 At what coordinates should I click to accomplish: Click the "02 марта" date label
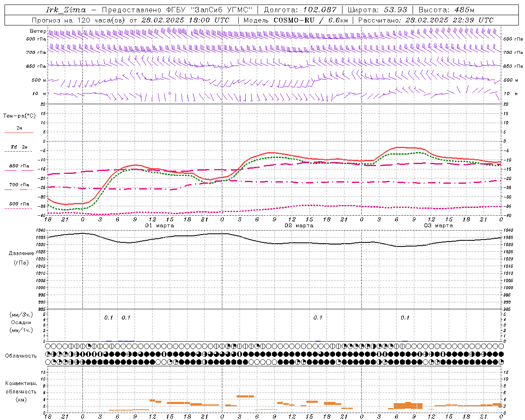(299, 226)
